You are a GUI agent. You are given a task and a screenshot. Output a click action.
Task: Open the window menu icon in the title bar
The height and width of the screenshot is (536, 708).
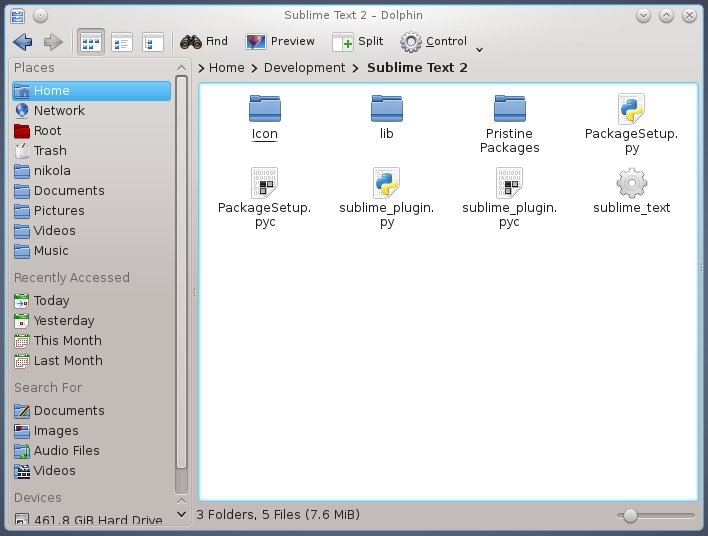[x=18, y=16]
